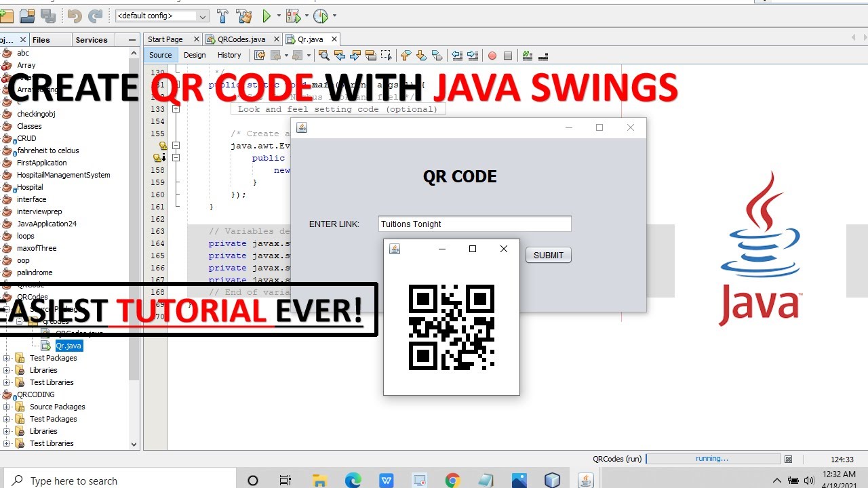The height and width of the screenshot is (488, 868).
Task: Minimize the Projects side panel
Action: pyautogui.click(x=133, y=40)
